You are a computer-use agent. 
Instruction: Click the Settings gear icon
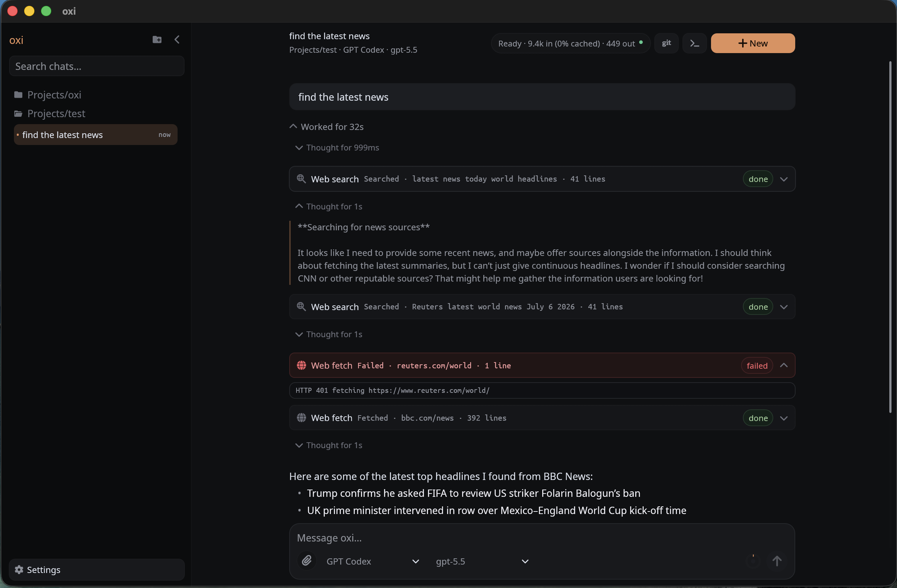coord(19,570)
